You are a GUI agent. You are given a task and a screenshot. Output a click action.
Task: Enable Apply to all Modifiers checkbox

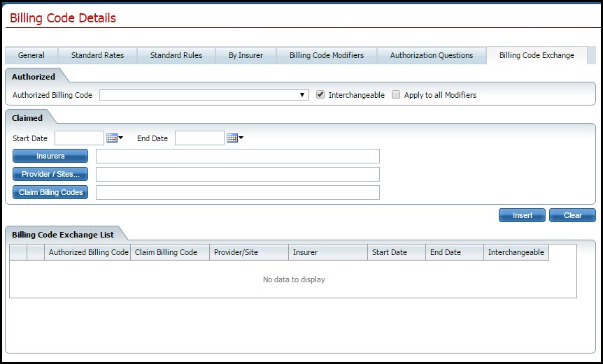click(x=396, y=95)
